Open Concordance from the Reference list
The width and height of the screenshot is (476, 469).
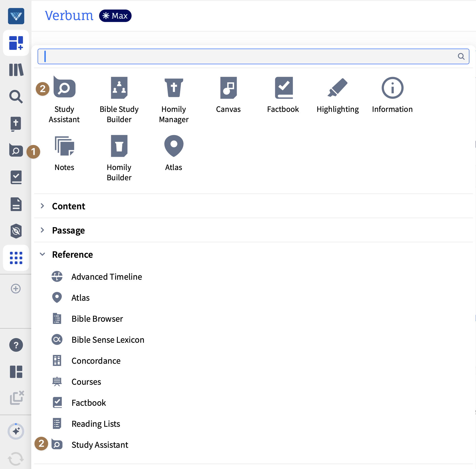(86, 360)
